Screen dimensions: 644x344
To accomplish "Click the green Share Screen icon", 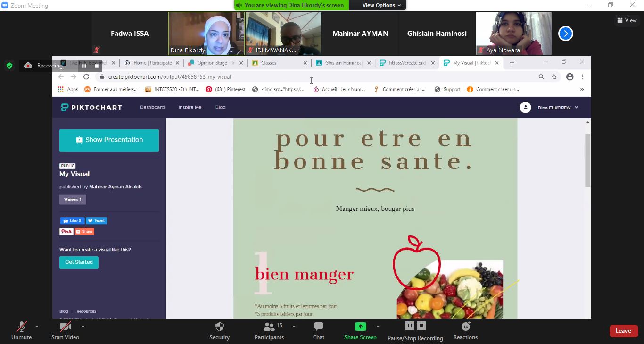I will click(x=360, y=327).
